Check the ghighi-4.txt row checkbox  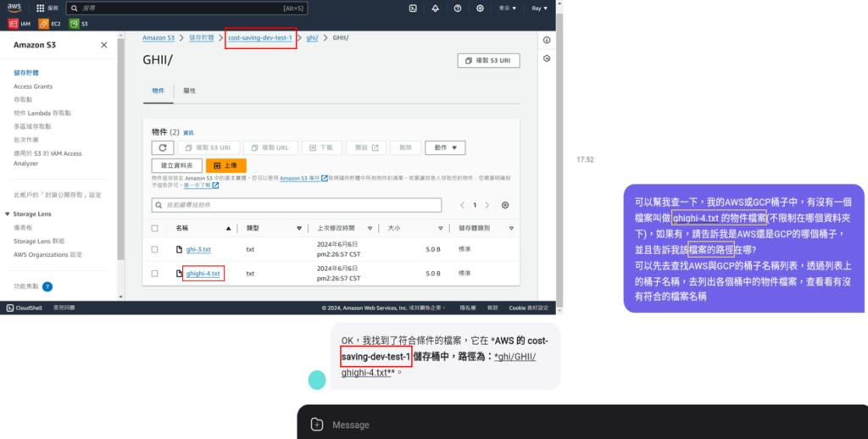(x=155, y=274)
